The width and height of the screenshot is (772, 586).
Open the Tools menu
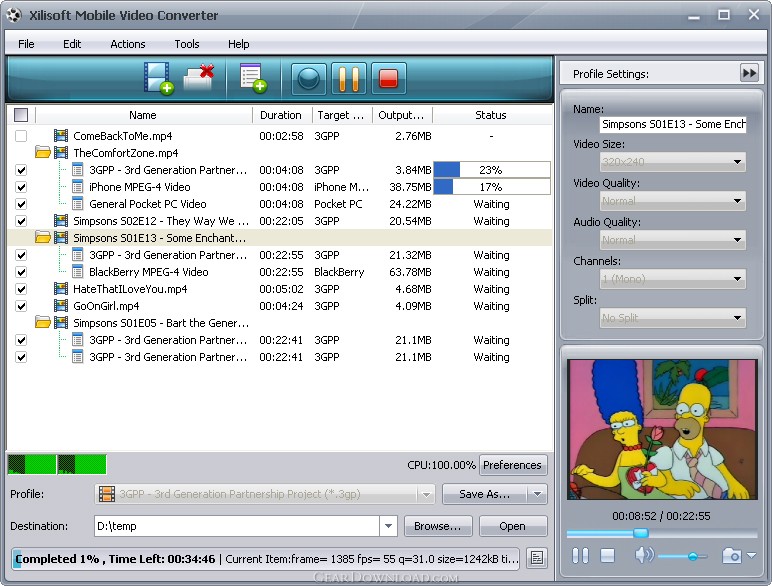tap(187, 44)
